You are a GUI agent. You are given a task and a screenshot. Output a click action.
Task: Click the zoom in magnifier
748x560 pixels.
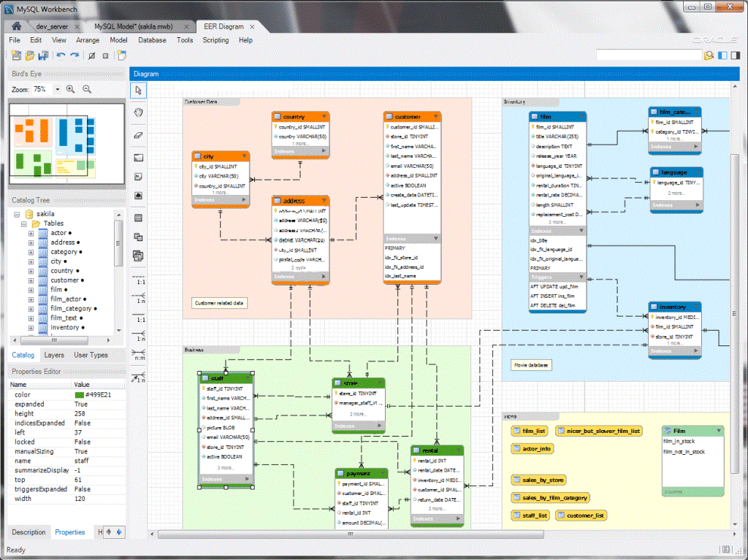pos(70,89)
